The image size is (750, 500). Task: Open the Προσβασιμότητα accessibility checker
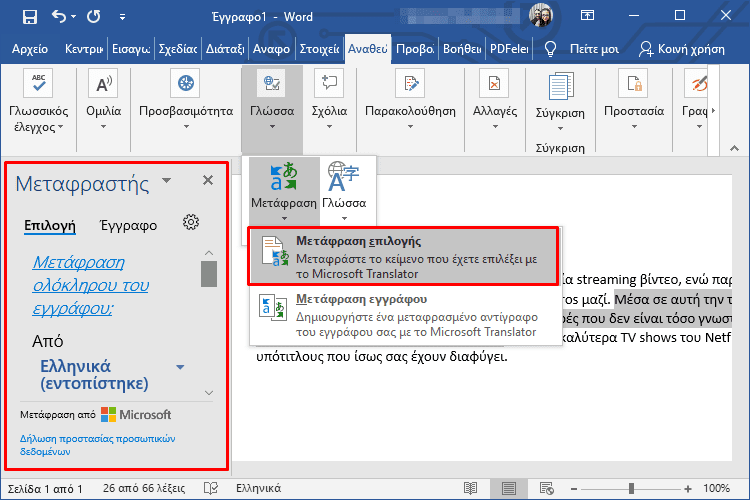tap(186, 99)
